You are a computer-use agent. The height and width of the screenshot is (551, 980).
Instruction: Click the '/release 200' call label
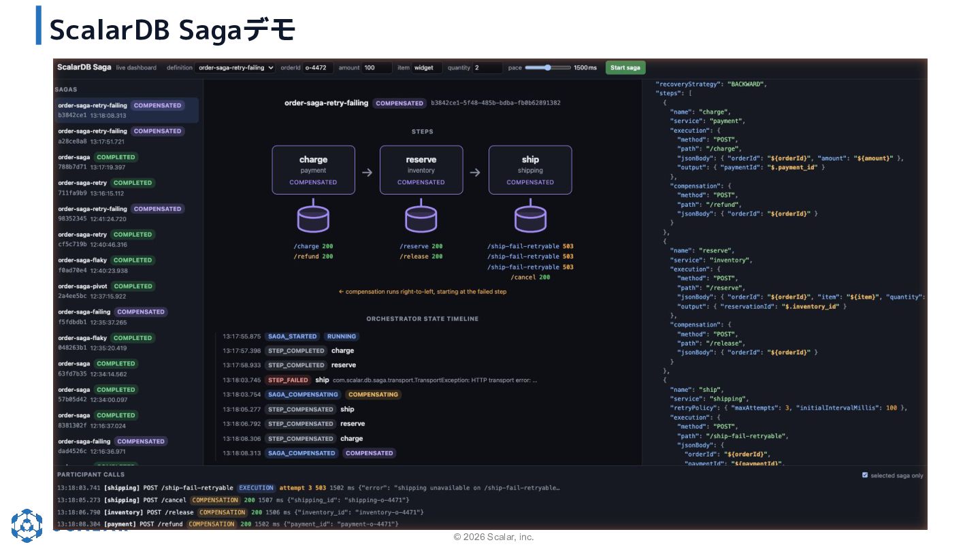(421, 256)
